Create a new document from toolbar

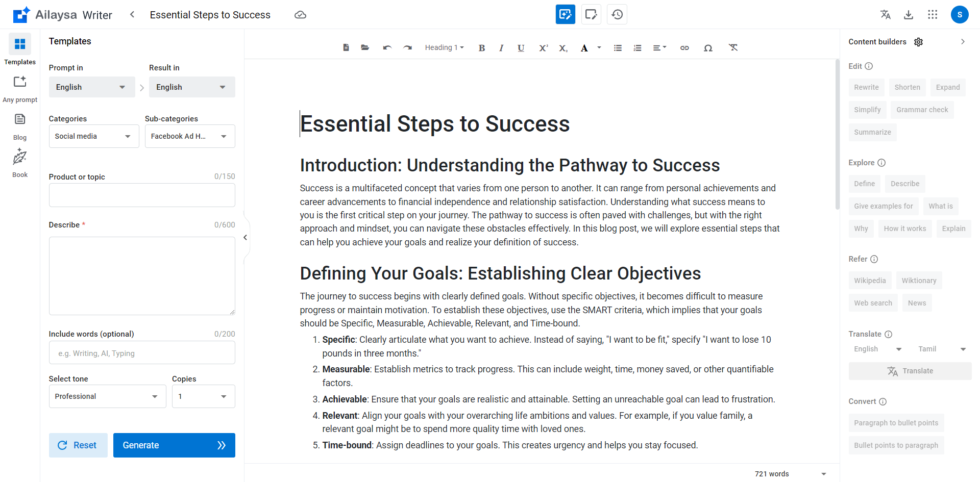[x=346, y=47]
